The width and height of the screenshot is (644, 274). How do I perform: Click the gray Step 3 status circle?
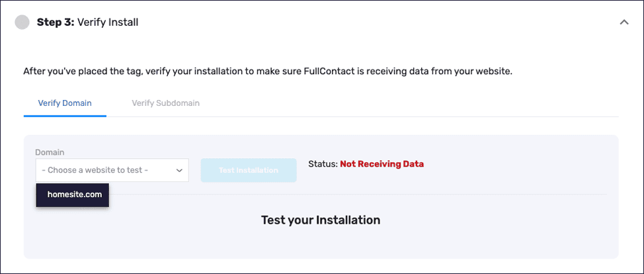22,23
